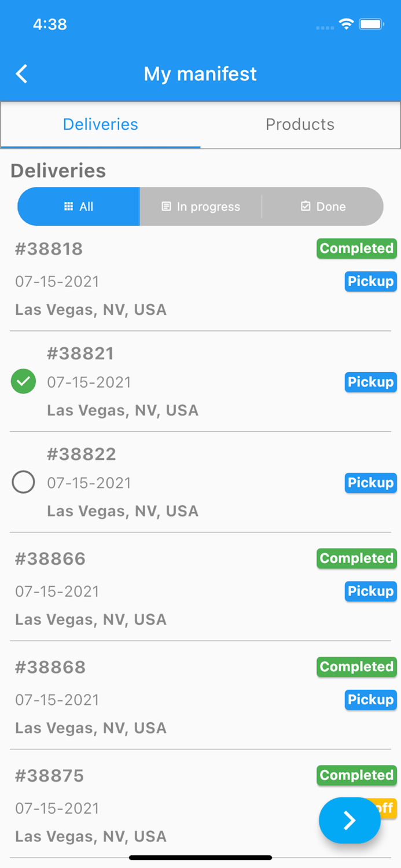Switch to the Products tab

[x=300, y=124]
